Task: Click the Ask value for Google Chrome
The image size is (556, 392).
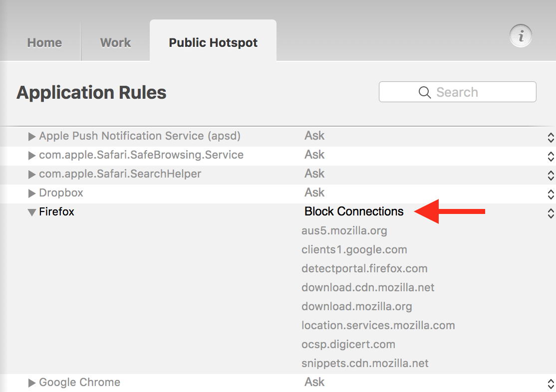Action: pos(314,382)
